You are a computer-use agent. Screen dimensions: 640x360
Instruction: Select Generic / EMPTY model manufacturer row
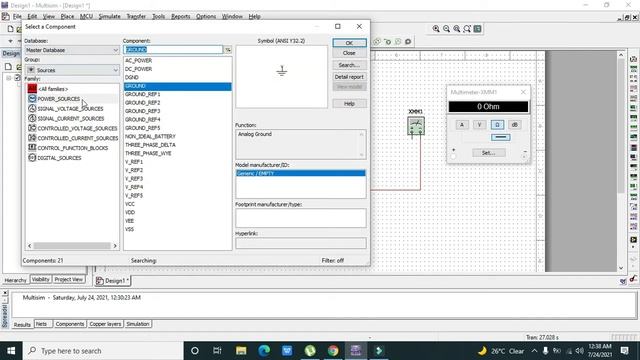[x=300, y=173]
